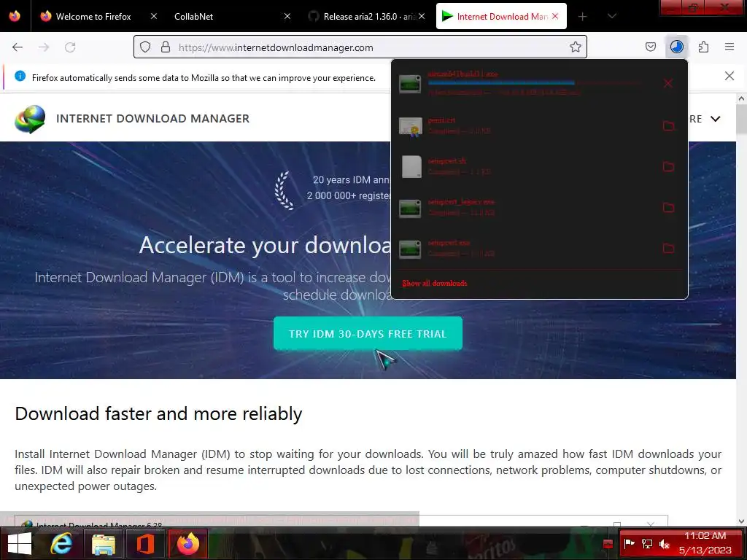Click the page vertical scrollbar thumb
747x560 pixels.
(x=741, y=119)
